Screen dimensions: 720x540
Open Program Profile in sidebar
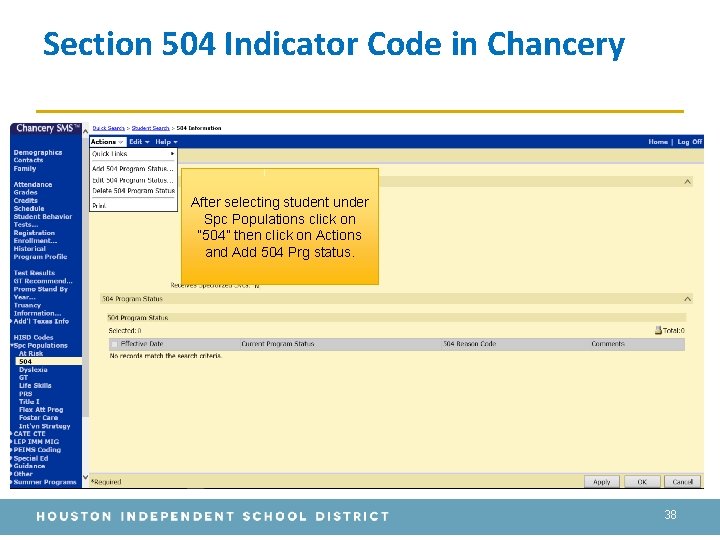(40, 257)
